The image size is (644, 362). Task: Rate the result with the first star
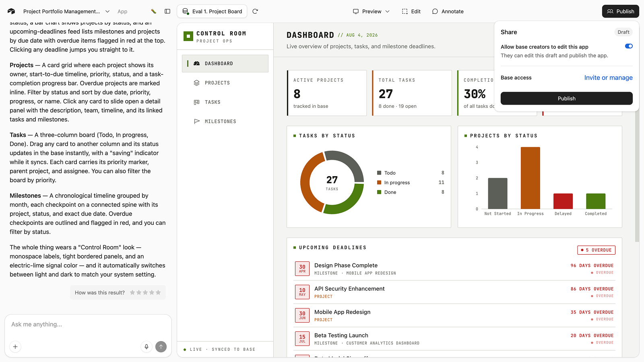132,292
